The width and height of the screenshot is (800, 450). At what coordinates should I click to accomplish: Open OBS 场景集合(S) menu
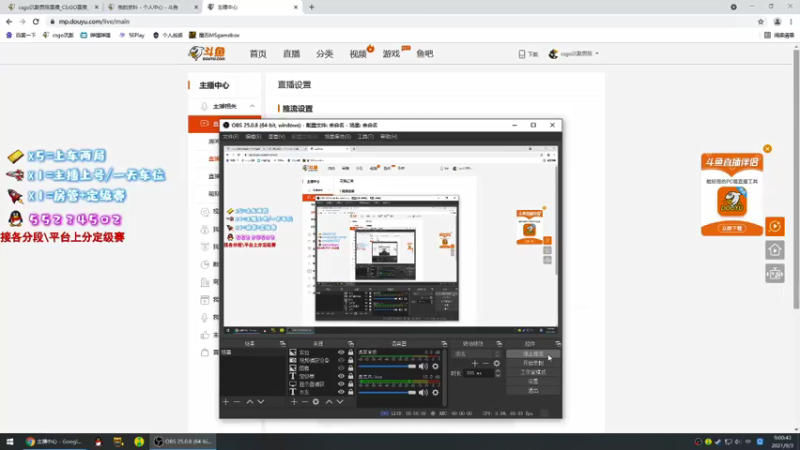(x=338, y=137)
